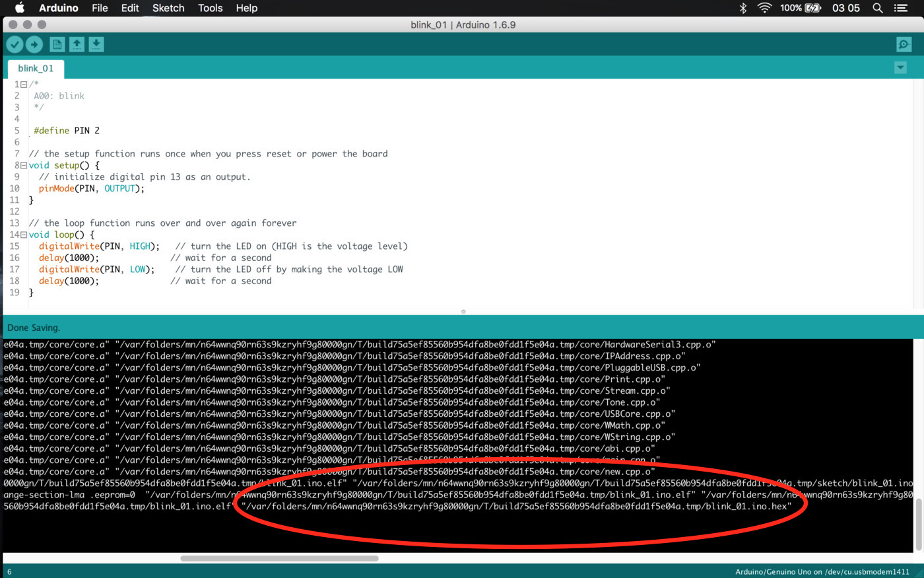Click the 'delay(1000);' on line 18
The width and height of the screenshot is (924, 578).
pos(69,281)
